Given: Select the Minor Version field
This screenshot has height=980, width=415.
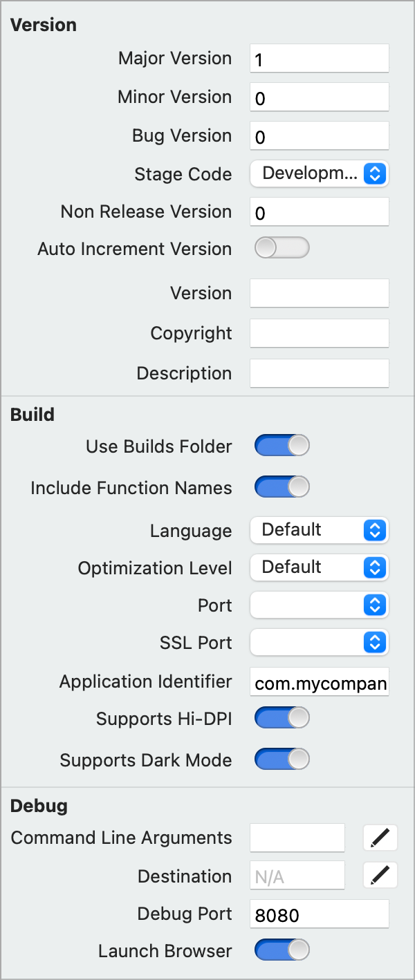Looking at the screenshot, I should 319,97.
